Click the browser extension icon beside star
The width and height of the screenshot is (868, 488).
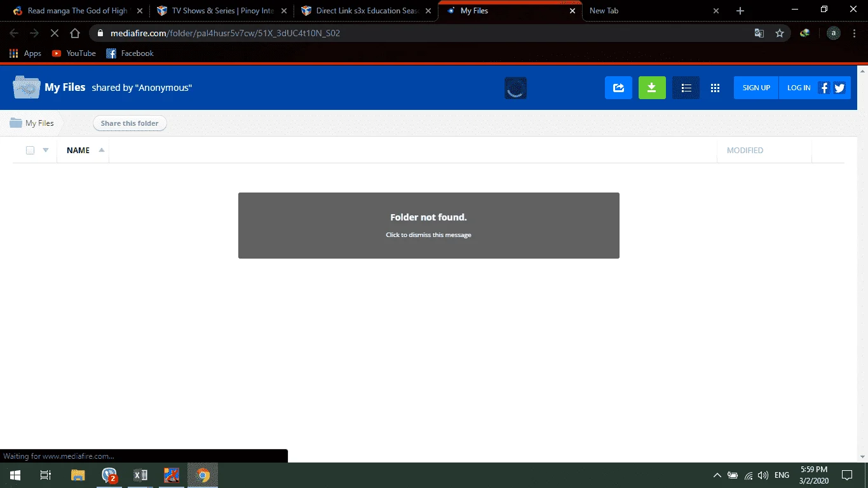click(x=805, y=33)
